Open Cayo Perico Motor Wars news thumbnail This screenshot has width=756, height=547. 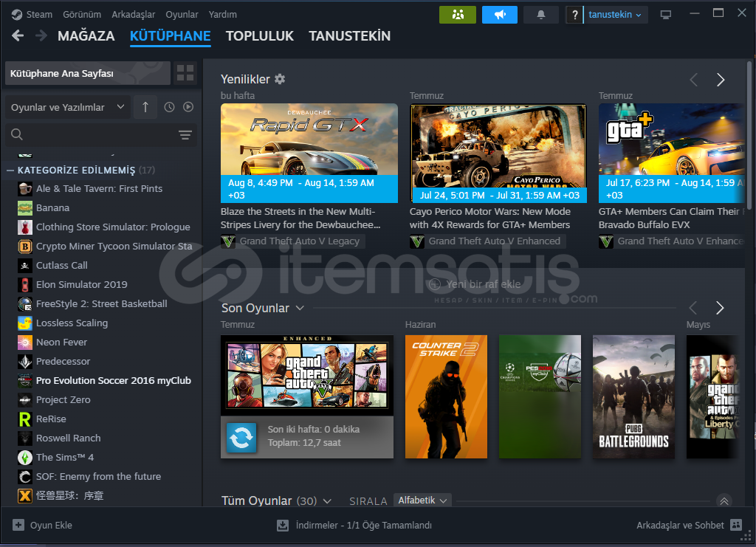[498, 154]
